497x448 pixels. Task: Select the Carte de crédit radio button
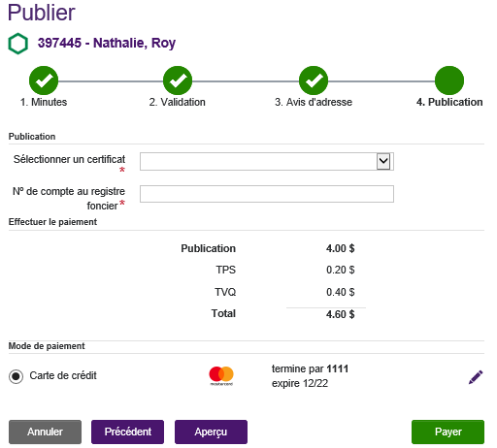[16, 376]
